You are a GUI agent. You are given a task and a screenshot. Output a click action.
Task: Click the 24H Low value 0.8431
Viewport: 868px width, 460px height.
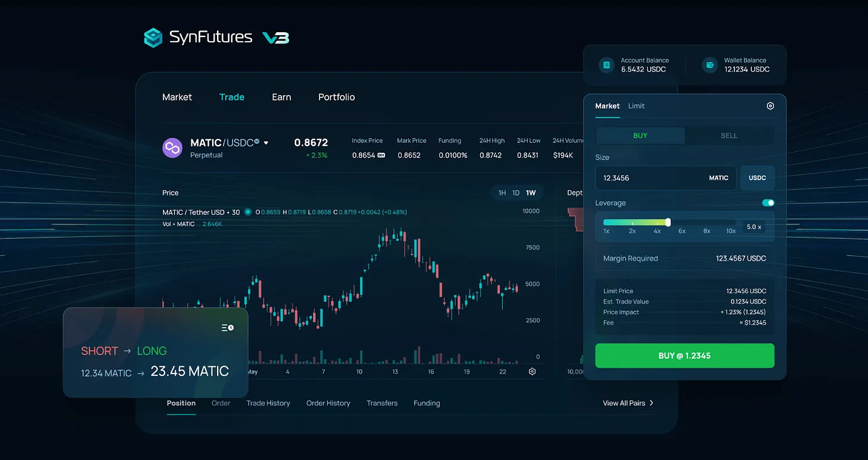(x=528, y=155)
